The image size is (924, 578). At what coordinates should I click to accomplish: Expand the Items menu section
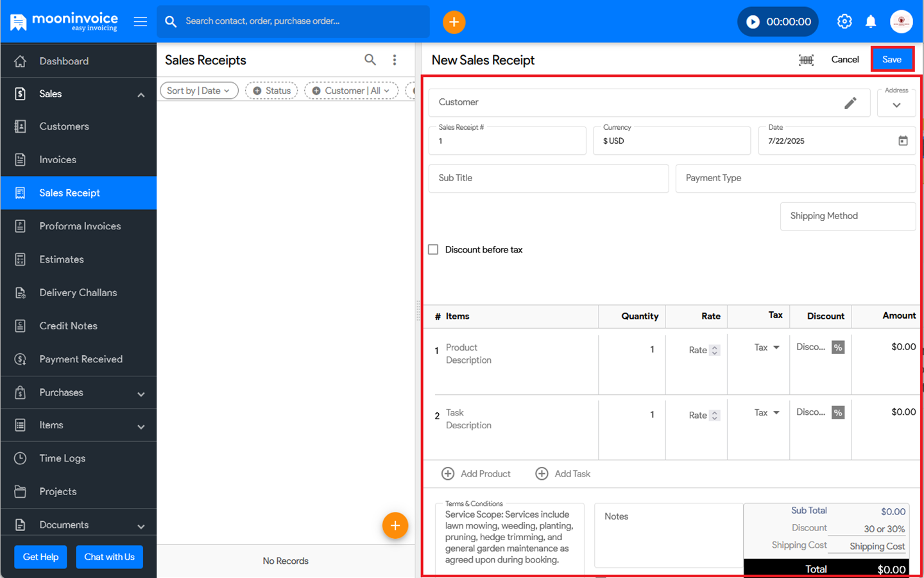tap(141, 426)
